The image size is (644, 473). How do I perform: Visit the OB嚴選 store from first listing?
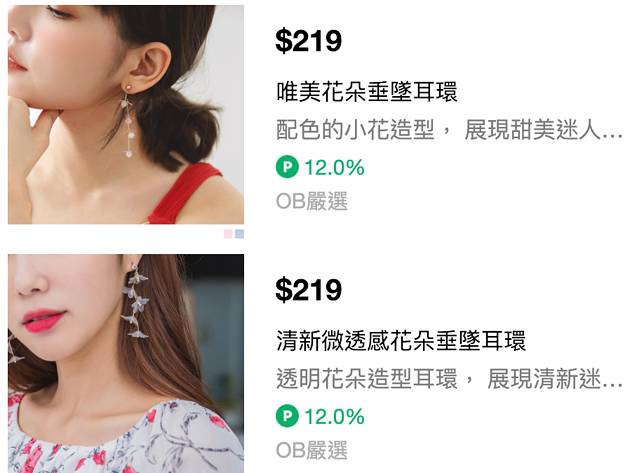312,201
